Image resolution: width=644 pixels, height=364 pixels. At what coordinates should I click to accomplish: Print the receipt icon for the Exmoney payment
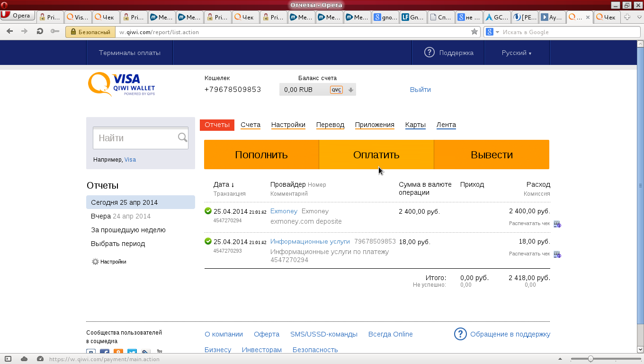[557, 224]
